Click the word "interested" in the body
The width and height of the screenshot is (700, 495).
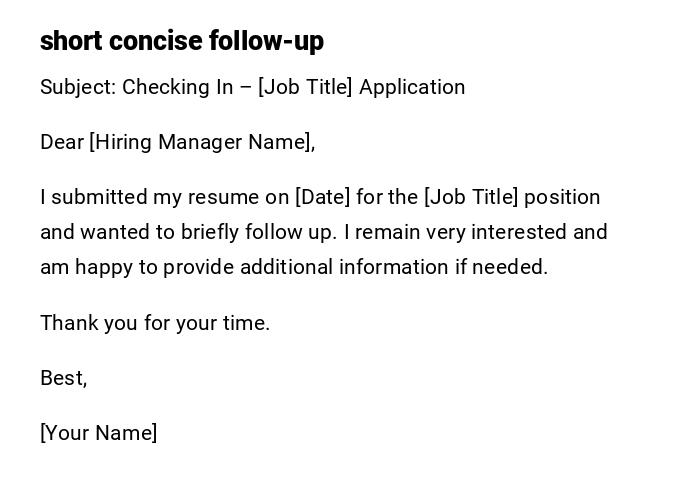[x=520, y=232]
